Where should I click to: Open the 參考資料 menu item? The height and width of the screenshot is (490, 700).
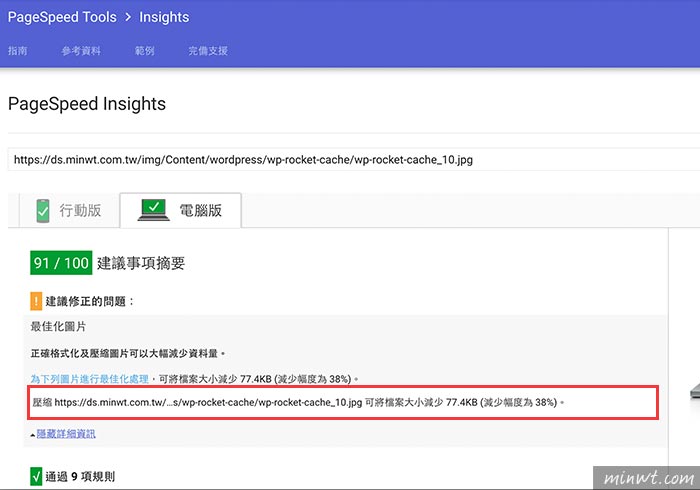pyautogui.click(x=81, y=51)
